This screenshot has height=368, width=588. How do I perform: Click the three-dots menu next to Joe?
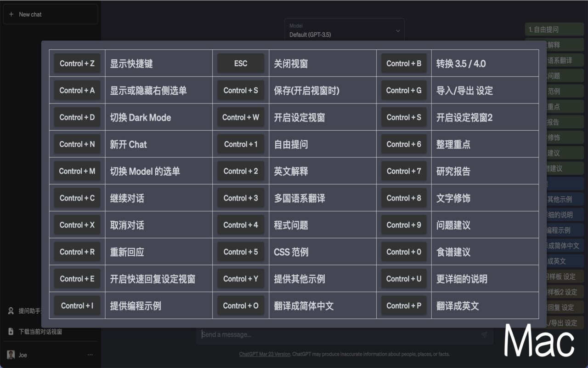(90, 355)
